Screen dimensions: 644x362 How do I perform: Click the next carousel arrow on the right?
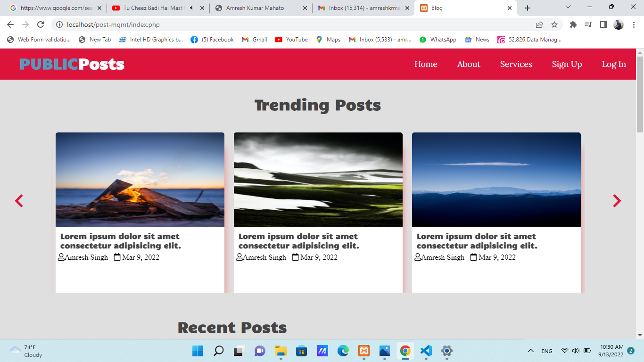(x=617, y=201)
